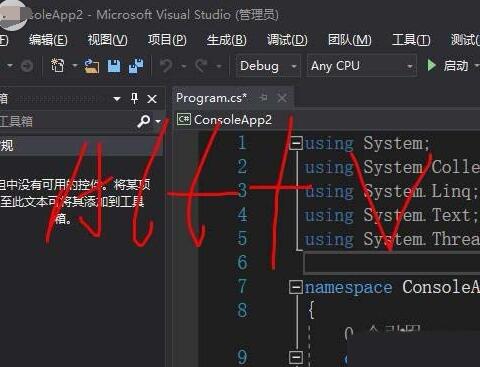Screen dimensions: 480x367
Task: Open the 编辑(E) menu
Action: (x=48, y=40)
